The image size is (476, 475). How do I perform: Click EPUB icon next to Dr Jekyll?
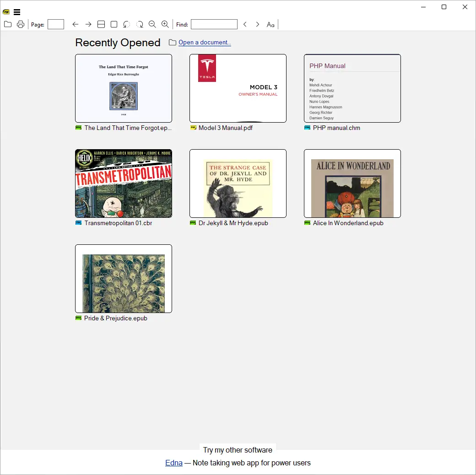coord(193,223)
